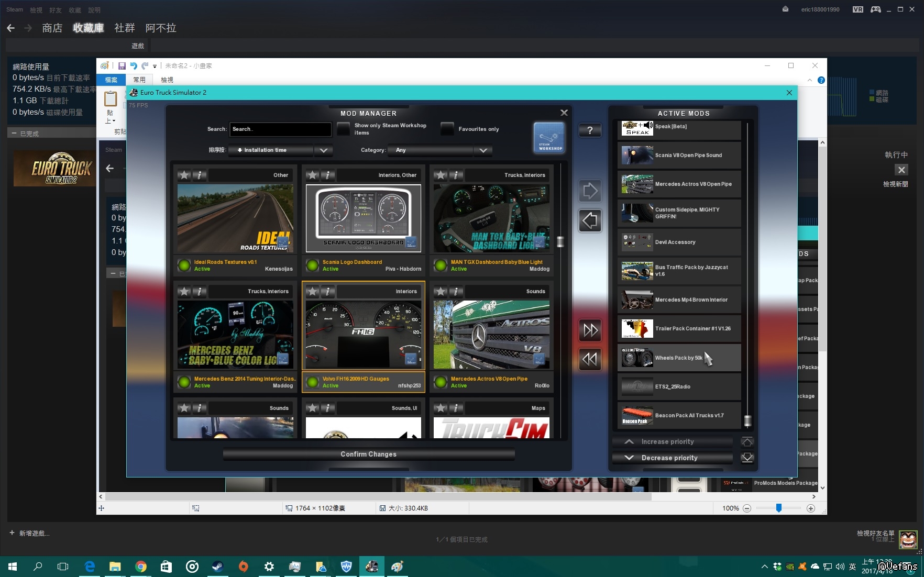Click the single left arrow deactivate button
Viewport: 924px width, 577px height.
pos(590,220)
